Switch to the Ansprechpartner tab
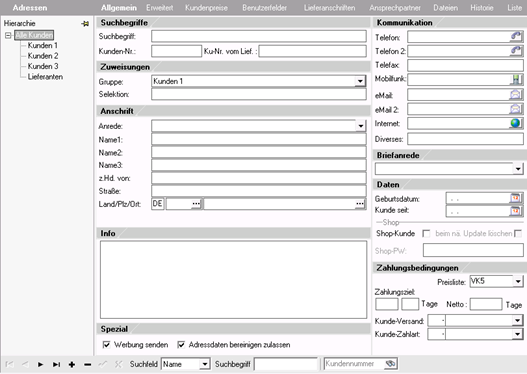 point(395,8)
